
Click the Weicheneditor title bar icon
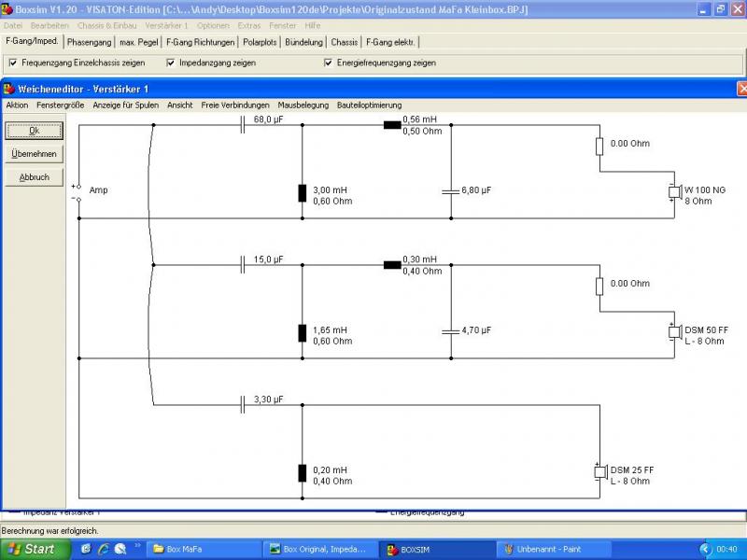click(x=8, y=89)
